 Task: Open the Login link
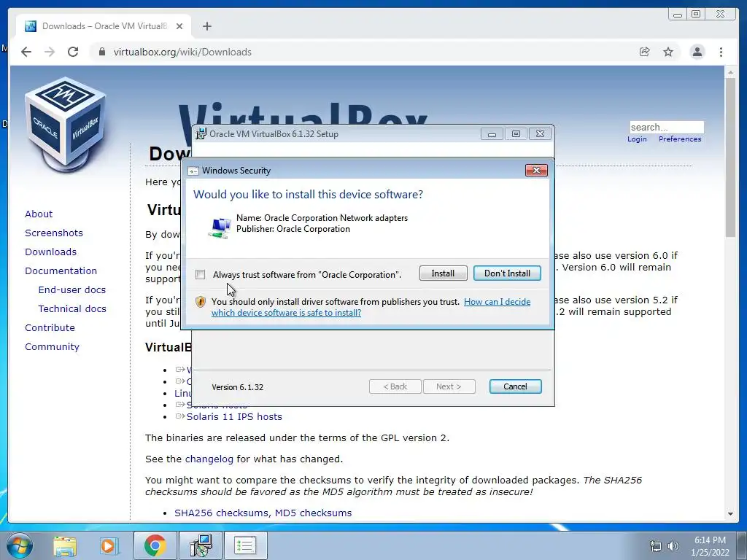[x=637, y=139]
